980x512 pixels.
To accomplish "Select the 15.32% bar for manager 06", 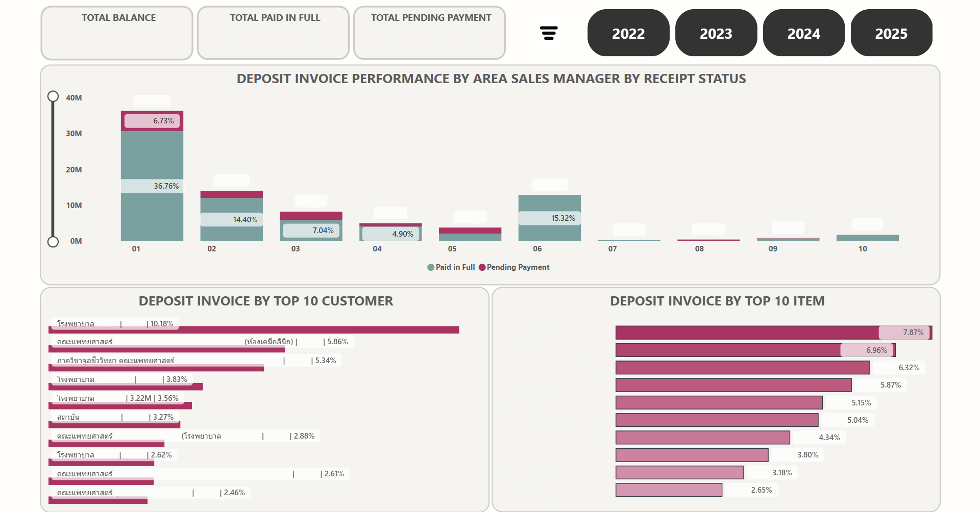I will click(550, 218).
